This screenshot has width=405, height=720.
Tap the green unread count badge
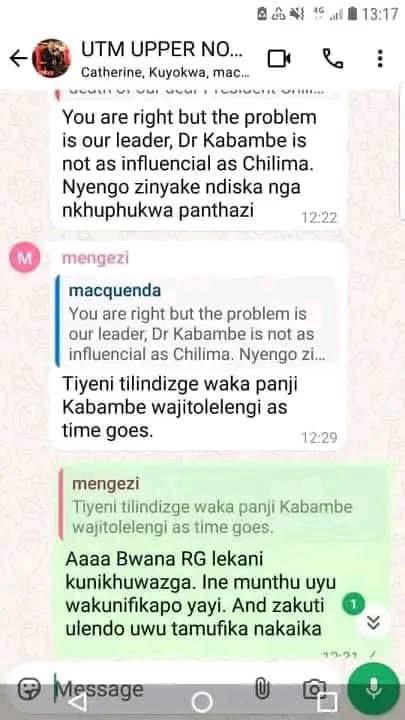(x=354, y=605)
